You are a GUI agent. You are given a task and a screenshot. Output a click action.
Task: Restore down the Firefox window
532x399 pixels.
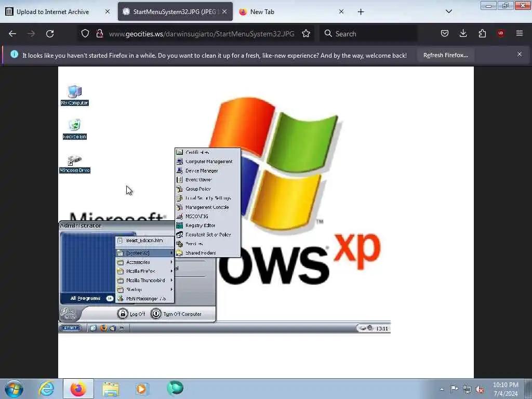pos(505,5)
